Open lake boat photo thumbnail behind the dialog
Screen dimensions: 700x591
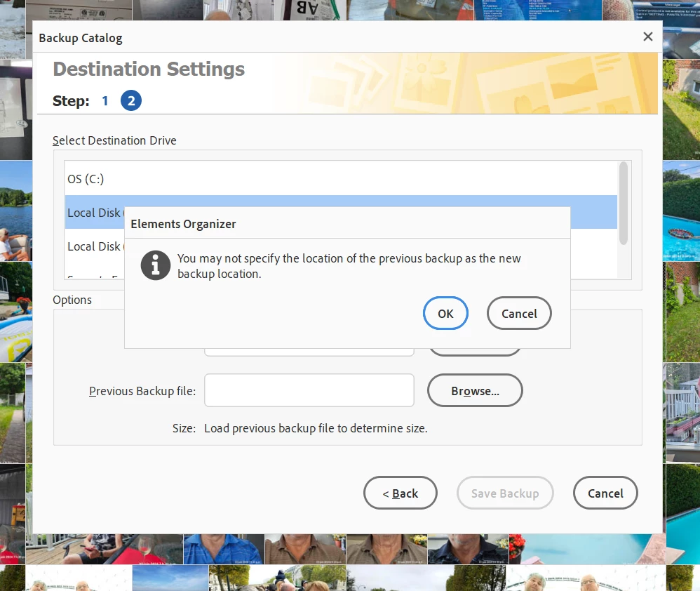pyautogui.click(x=16, y=211)
